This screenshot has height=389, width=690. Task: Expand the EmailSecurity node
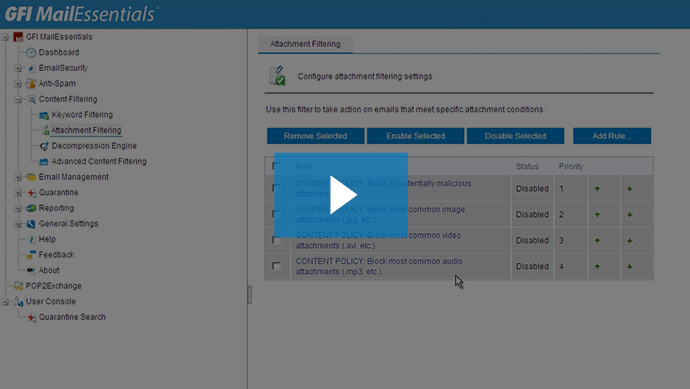point(18,68)
